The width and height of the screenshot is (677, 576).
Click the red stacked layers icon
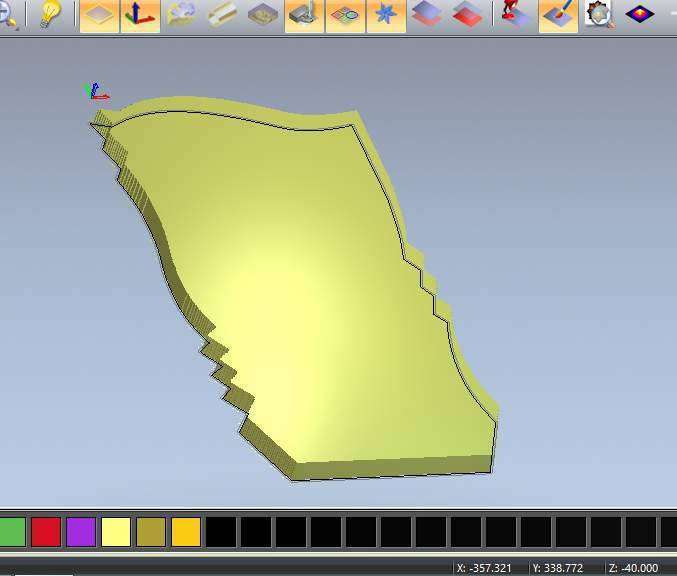point(467,15)
